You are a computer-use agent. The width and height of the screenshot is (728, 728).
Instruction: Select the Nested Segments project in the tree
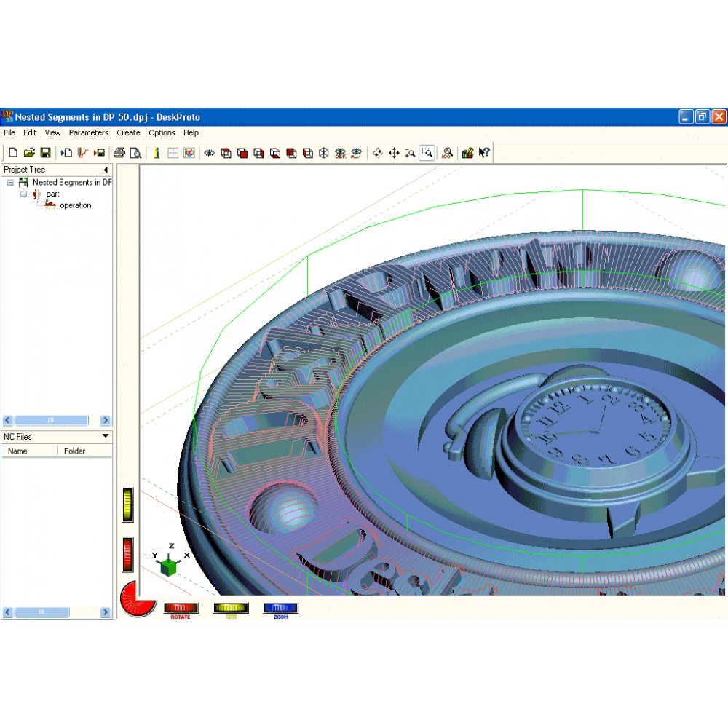[x=72, y=183]
